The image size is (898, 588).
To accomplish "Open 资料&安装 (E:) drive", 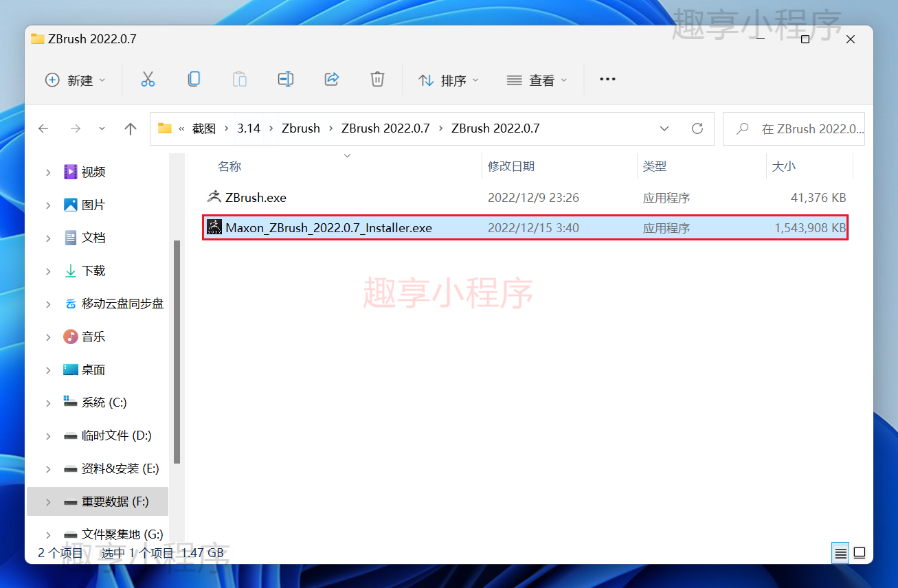I will tap(120, 468).
